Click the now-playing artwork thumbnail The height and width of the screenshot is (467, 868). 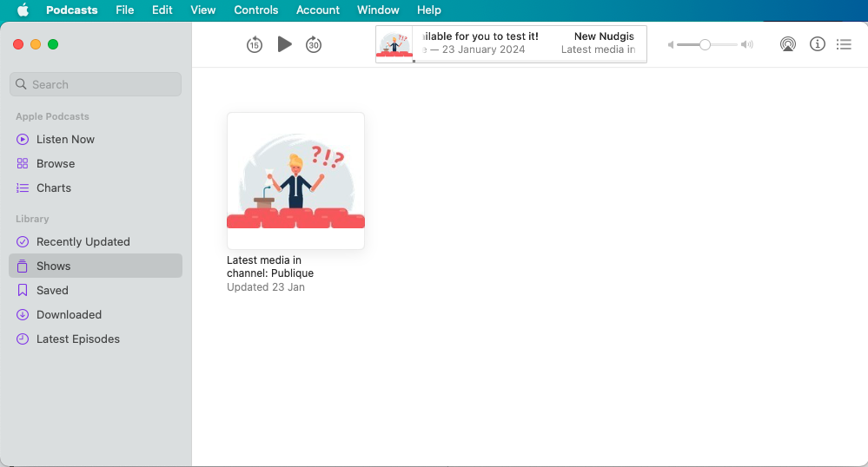tap(394, 44)
